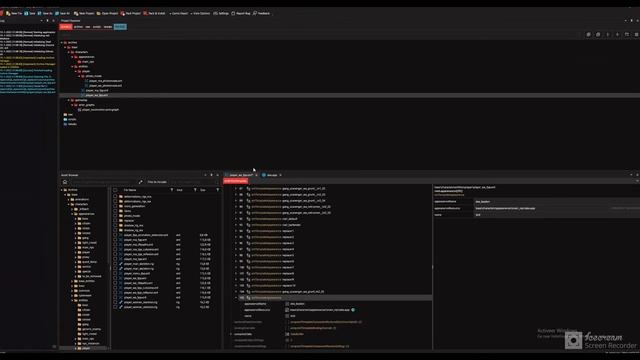Check the player_wa_fpp.ent row checkbox
Screen dimensions: 640x360
point(115,278)
